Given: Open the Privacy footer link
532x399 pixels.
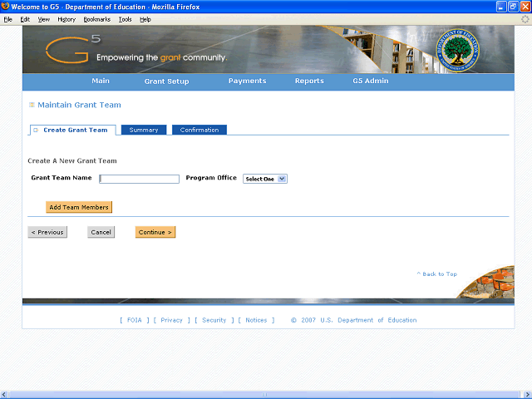Looking at the screenshot, I should coord(172,320).
